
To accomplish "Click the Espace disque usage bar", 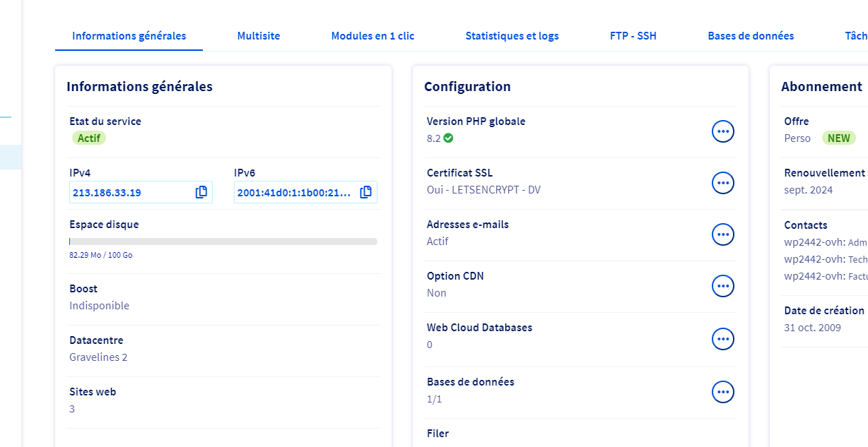I will coord(223,242).
